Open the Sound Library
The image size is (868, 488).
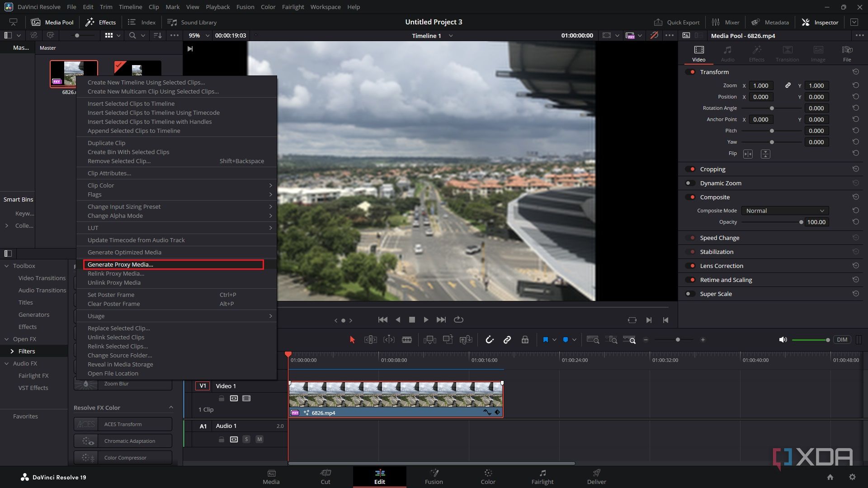click(x=192, y=22)
